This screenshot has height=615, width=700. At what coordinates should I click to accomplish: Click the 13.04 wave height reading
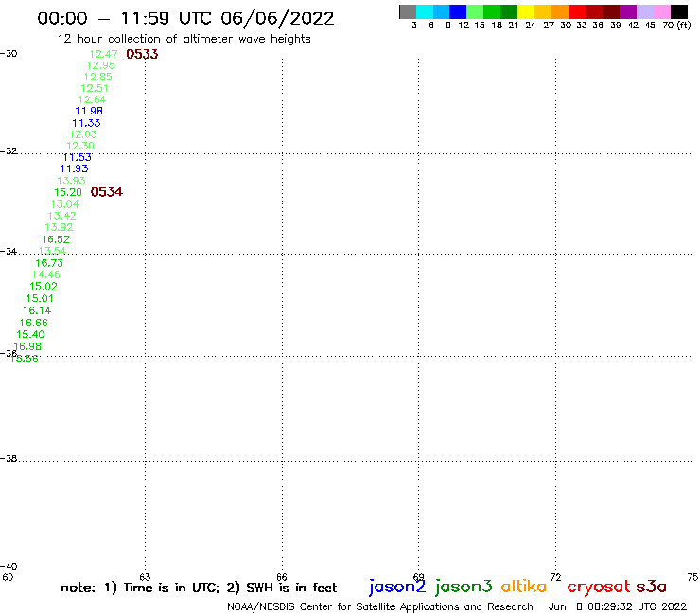65,204
